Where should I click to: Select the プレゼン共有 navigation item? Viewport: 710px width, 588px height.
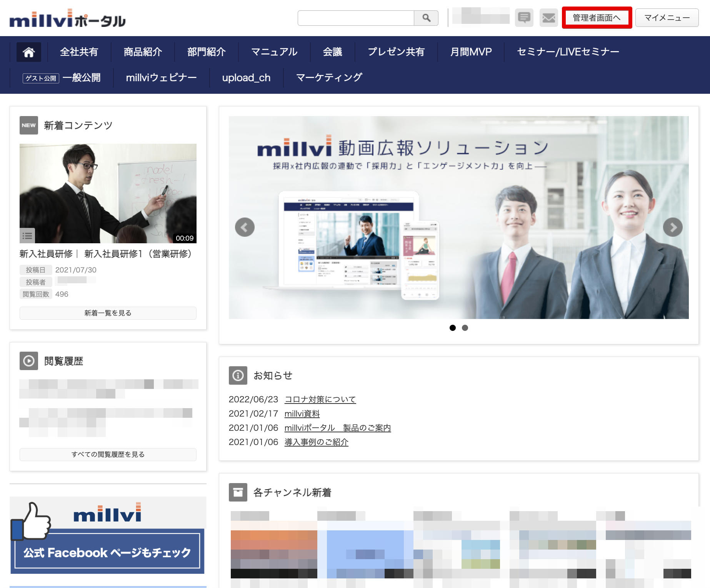(396, 52)
